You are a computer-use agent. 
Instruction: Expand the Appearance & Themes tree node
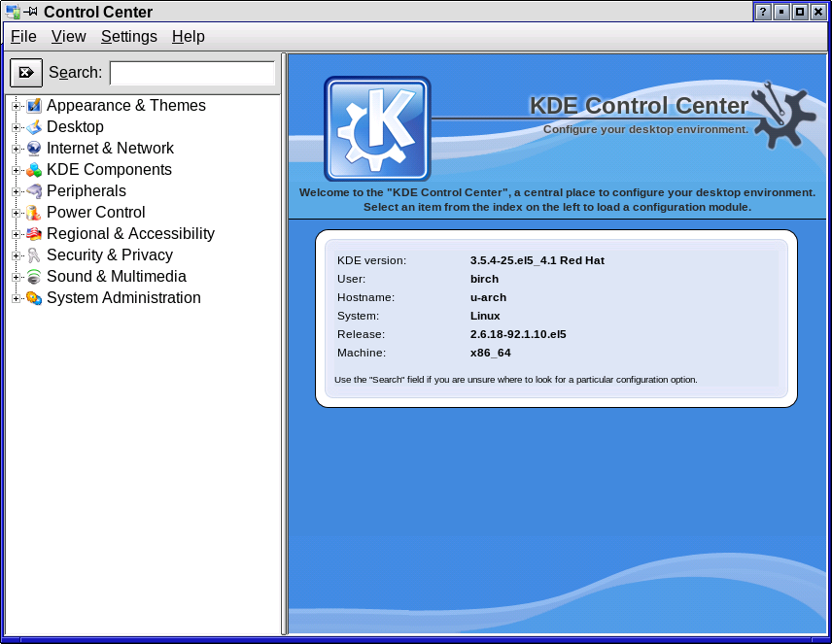(16, 106)
